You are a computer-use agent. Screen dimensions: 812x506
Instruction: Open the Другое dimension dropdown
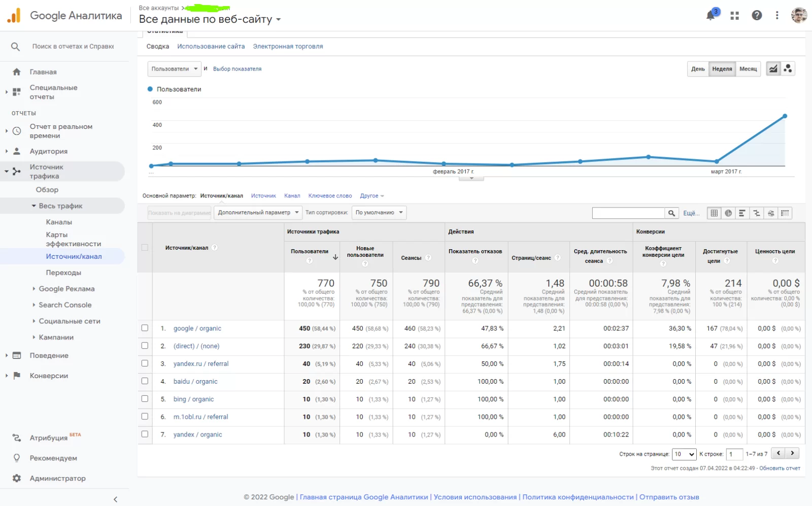click(371, 196)
